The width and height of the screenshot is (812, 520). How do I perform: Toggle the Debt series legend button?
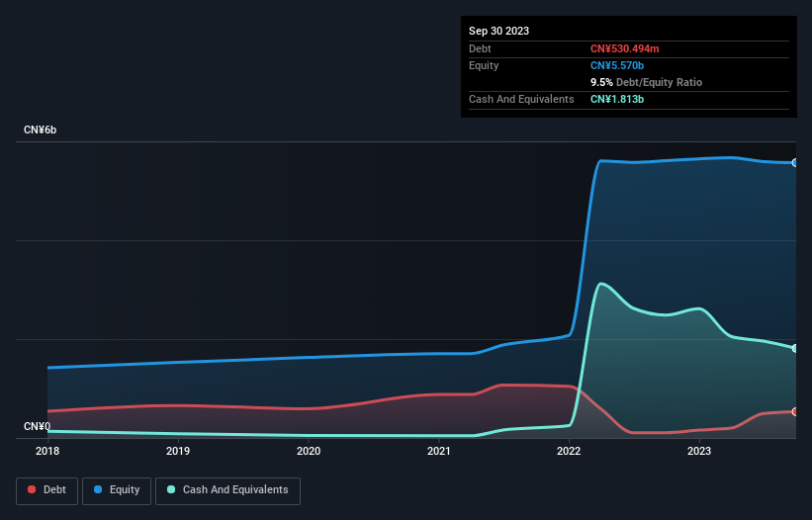click(x=47, y=490)
